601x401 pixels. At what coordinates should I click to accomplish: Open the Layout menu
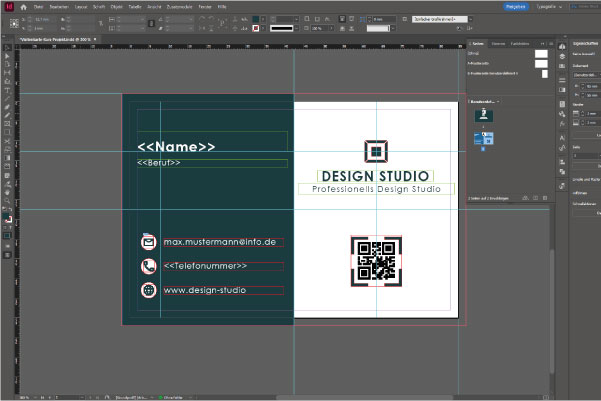pyautogui.click(x=81, y=7)
